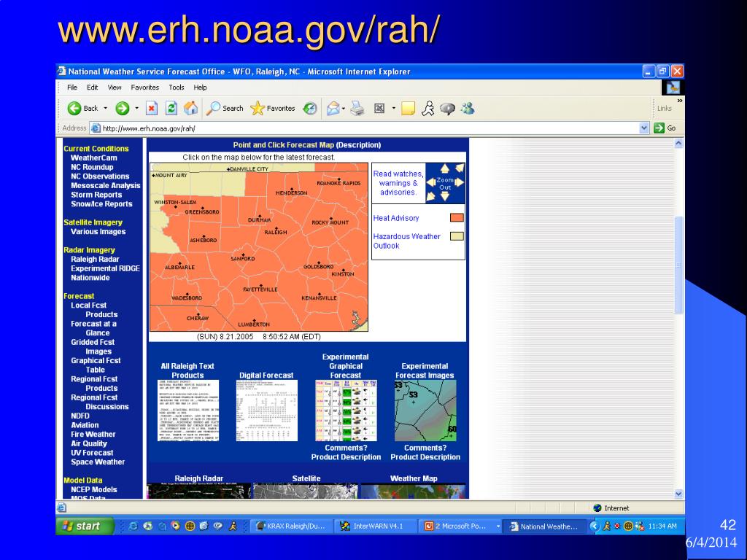This screenshot has height=560, width=747.
Task: Click Read watches, warnings & advisories link
Action: [x=398, y=183]
